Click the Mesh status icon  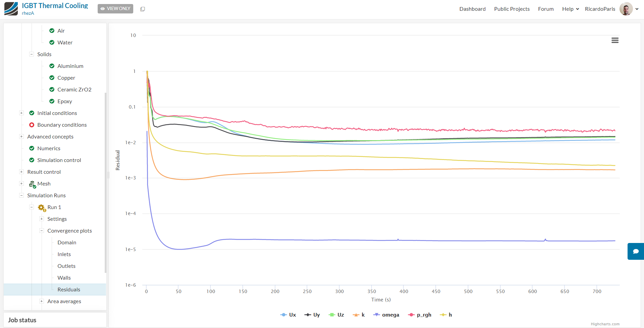tap(32, 184)
